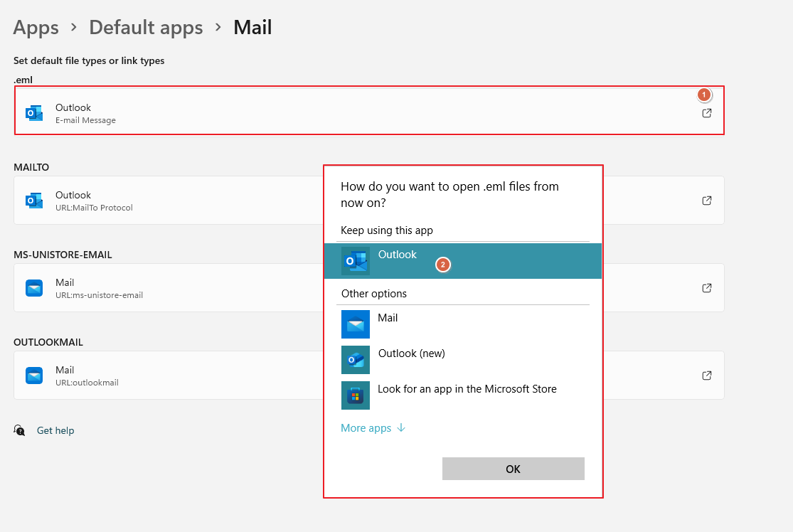Click Mail icon in OUTLOOKMAIL row

tap(34, 376)
